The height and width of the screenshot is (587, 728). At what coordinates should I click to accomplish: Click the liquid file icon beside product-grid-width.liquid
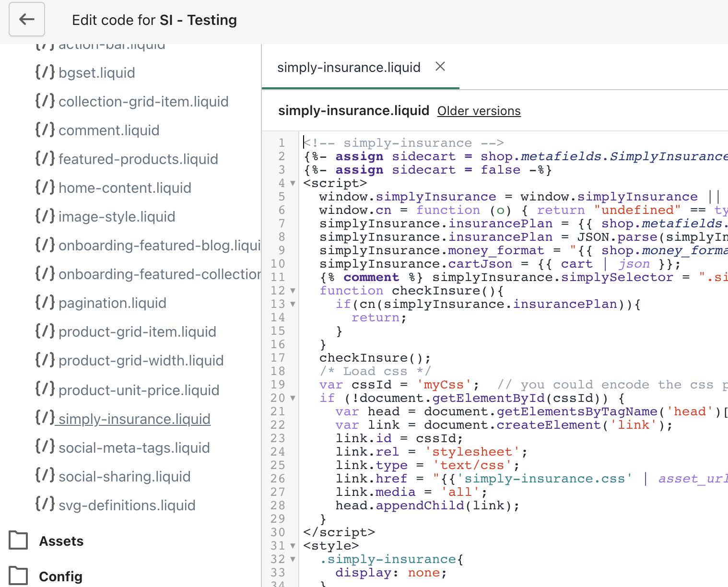(45, 360)
